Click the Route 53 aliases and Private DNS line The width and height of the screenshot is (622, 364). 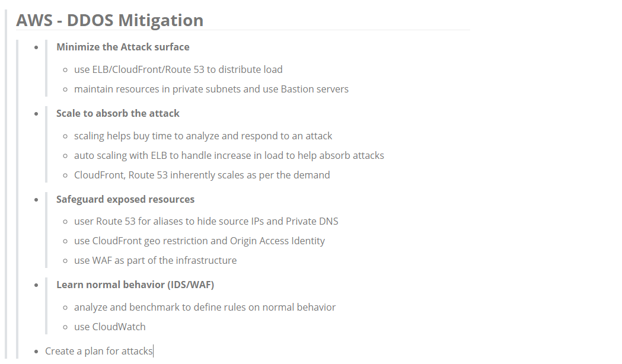(x=206, y=221)
